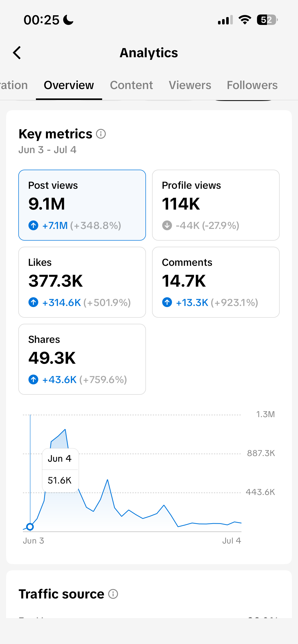
Task: Tap the Wi-Fi status icon
Action: point(245,20)
